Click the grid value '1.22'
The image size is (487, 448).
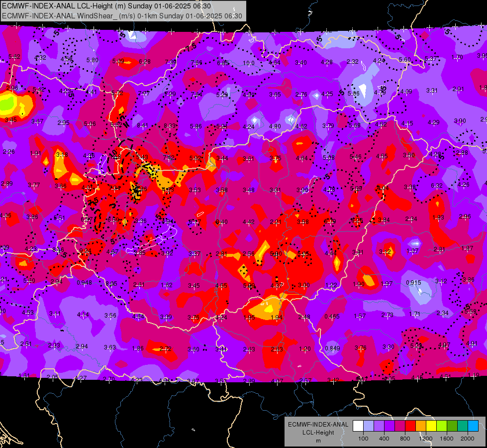tap(331, 285)
